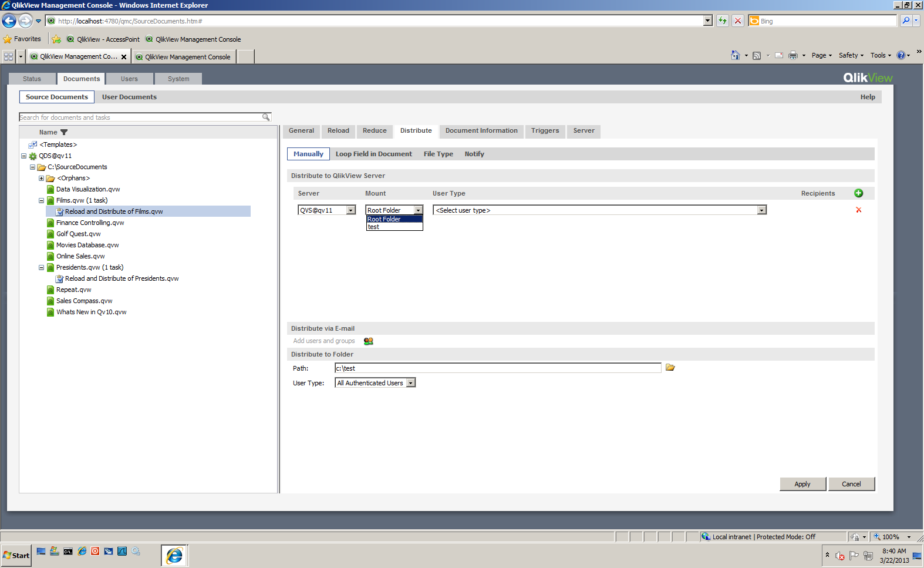
Task: Switch to the Status tab
Action: tap(32, 79)
